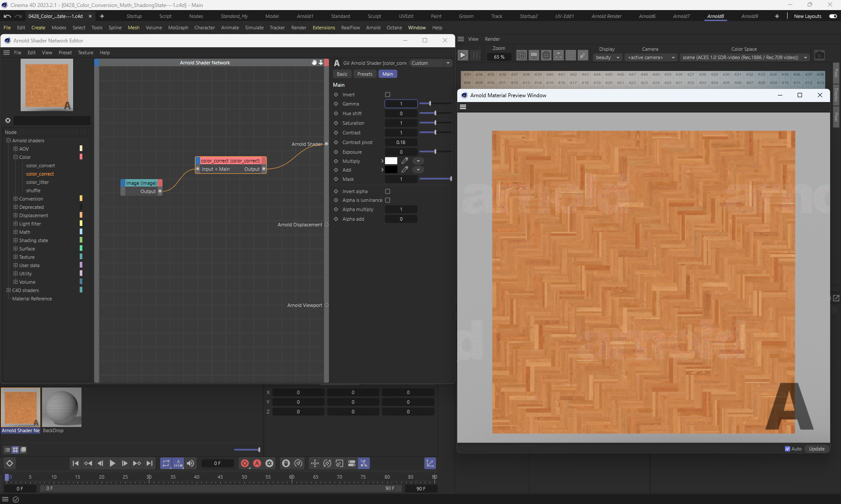Uncheck the Auto update checkbox
841x504 pixels.
pyautogui.click(x=788, y=449)
